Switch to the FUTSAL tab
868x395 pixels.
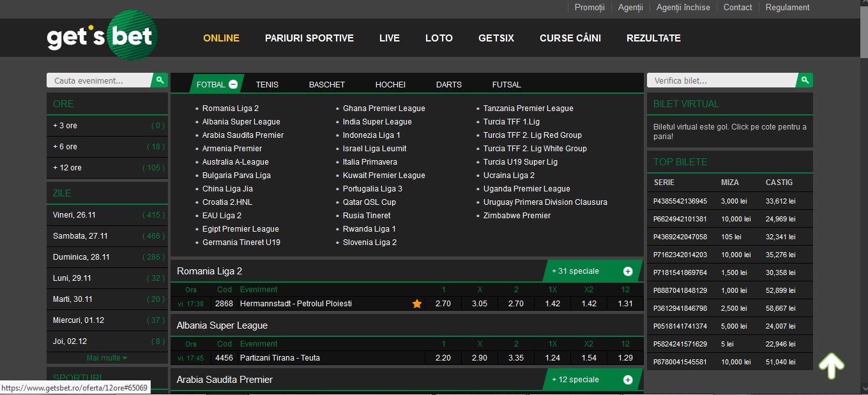(506, 84)
